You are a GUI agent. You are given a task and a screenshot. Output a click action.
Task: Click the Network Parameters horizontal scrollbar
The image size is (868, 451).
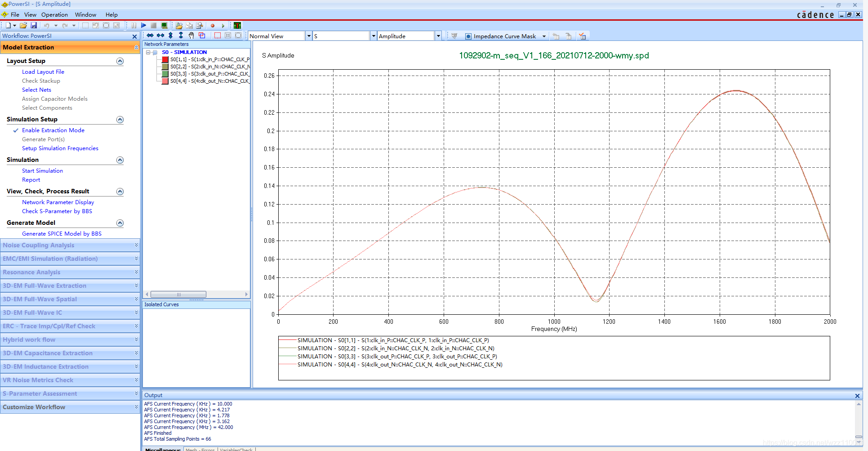(x=178, y=295)
